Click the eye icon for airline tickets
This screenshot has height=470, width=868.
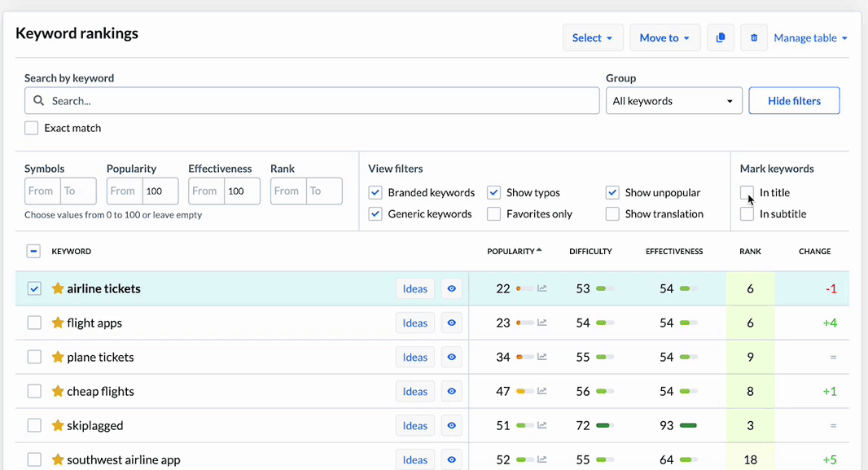(452, 288)
